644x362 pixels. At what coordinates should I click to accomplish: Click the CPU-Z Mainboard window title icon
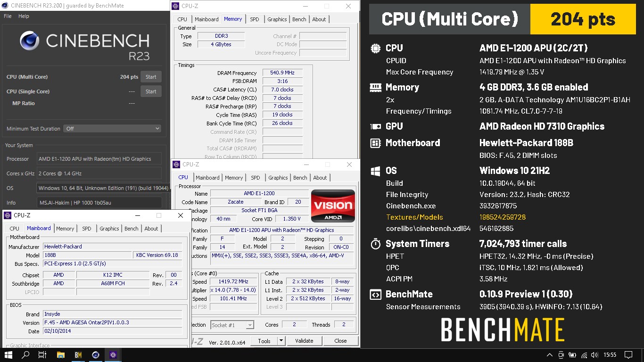click(x=8, y=215)
